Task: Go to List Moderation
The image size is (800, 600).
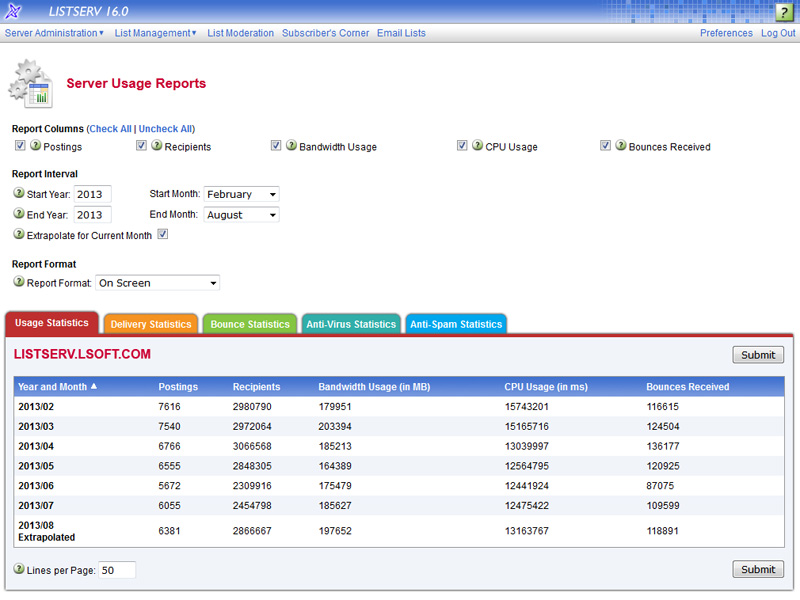Action: pyautogui.click(x=240, y=33)
